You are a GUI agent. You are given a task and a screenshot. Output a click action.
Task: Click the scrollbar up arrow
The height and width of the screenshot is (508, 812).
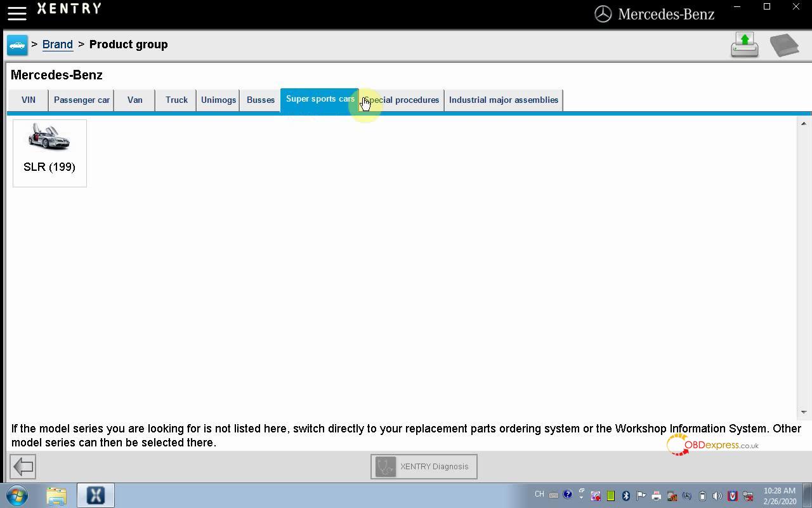click(x=803, y=123)
